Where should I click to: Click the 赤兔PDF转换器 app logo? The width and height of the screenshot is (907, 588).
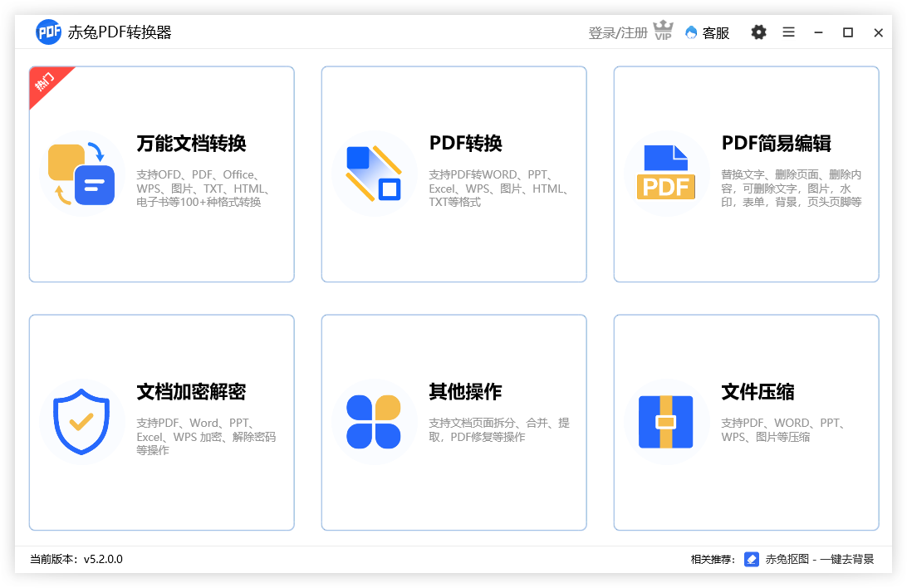pos(48,32)
